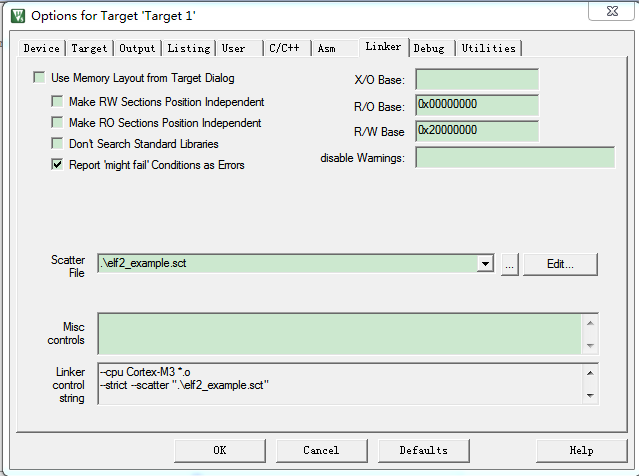Reset settings with Defaults button

point(423,450)
